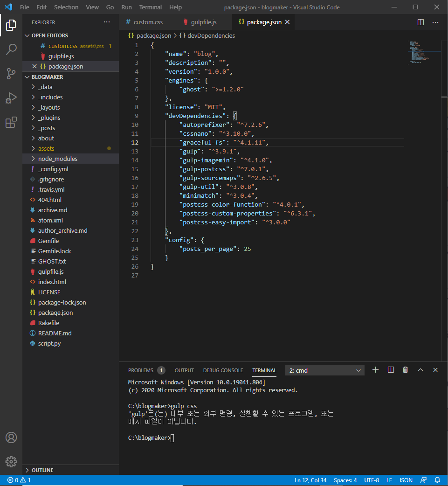
Task: Click the editor minimap preview
Action: tap(423, 52)
